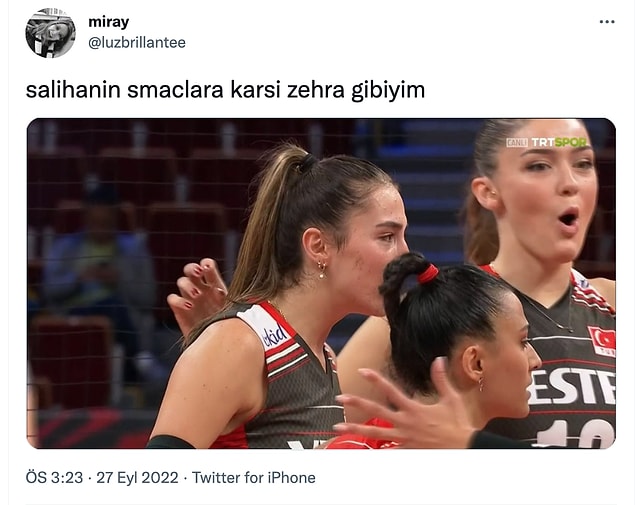Click the white shoulder sponsor patch
635x505 pixels.
point(270,328)
